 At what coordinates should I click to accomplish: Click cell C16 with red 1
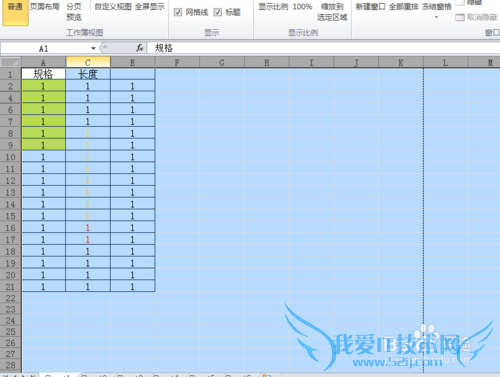click(88, 228)
